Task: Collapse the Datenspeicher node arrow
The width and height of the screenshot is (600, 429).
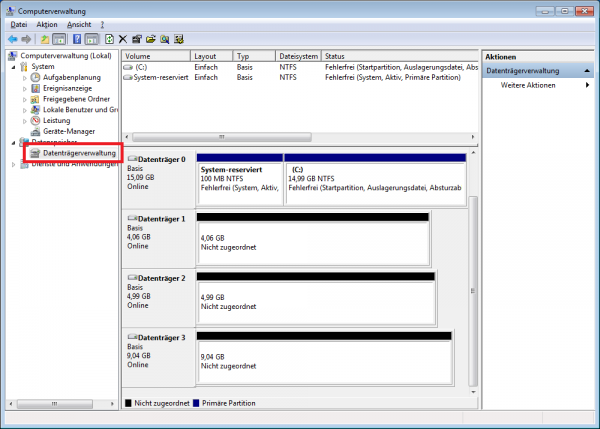Action: coord(13,142)
